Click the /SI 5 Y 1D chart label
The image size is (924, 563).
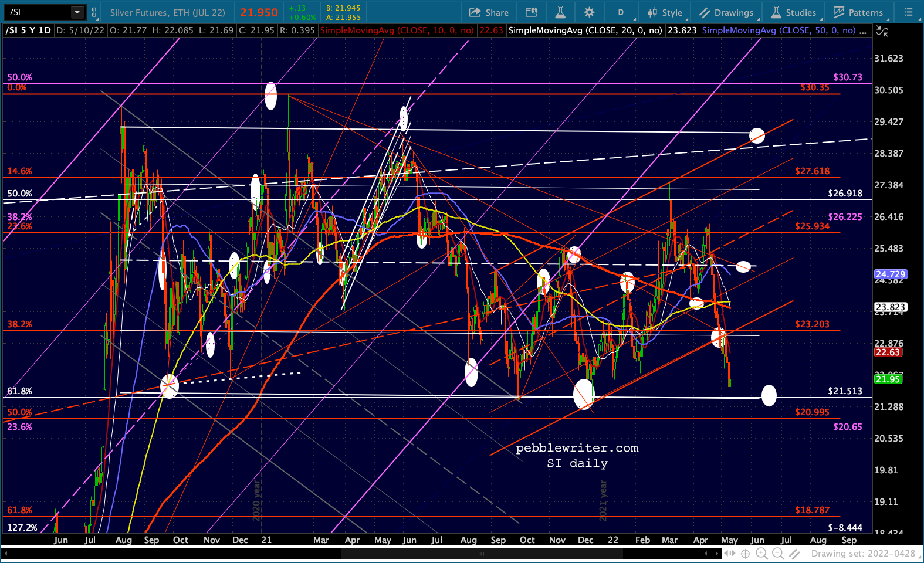click(28, 30)
